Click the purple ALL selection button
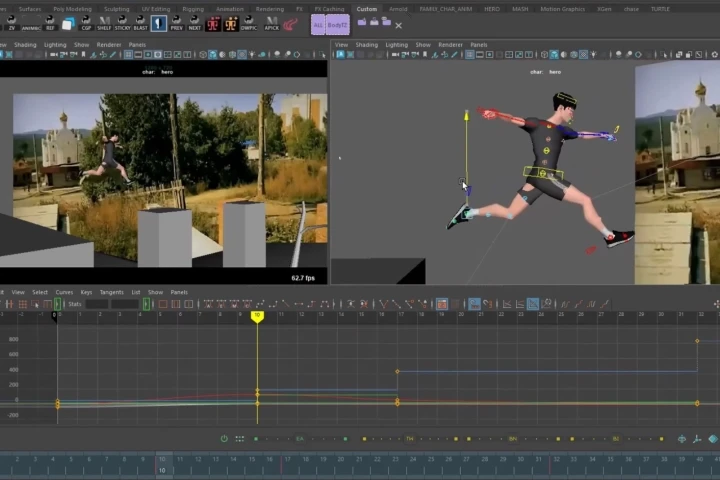This screenshot has height=480, width=720. tap(318, 25)
